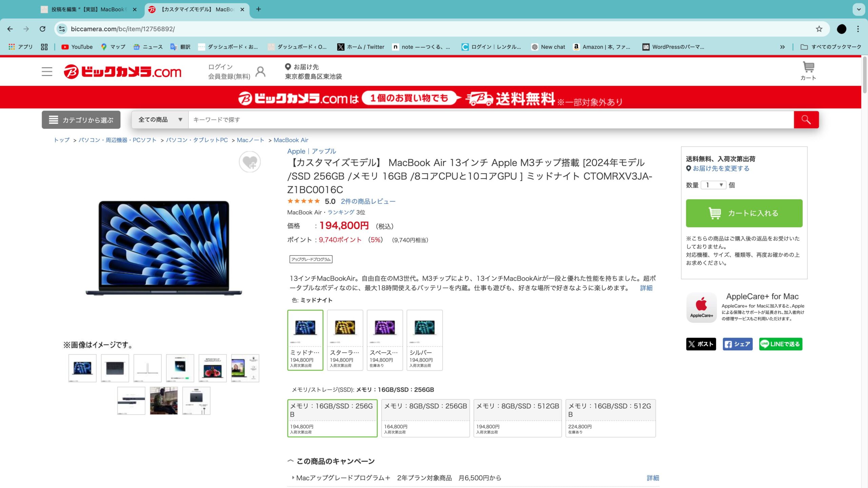
Task: Open the 数量 quantity dropdown
Action: [x=713, y=185]
